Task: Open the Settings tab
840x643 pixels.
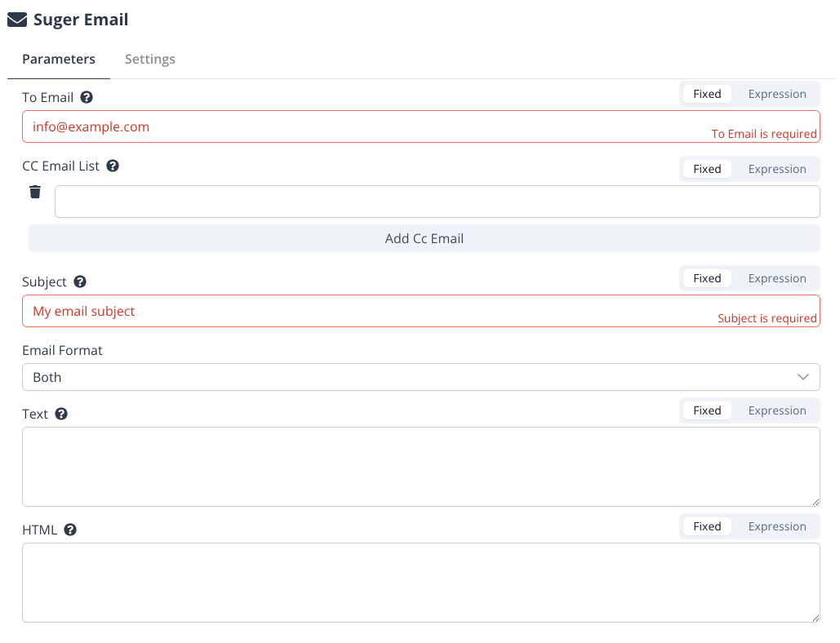Action: click(150, 59)
